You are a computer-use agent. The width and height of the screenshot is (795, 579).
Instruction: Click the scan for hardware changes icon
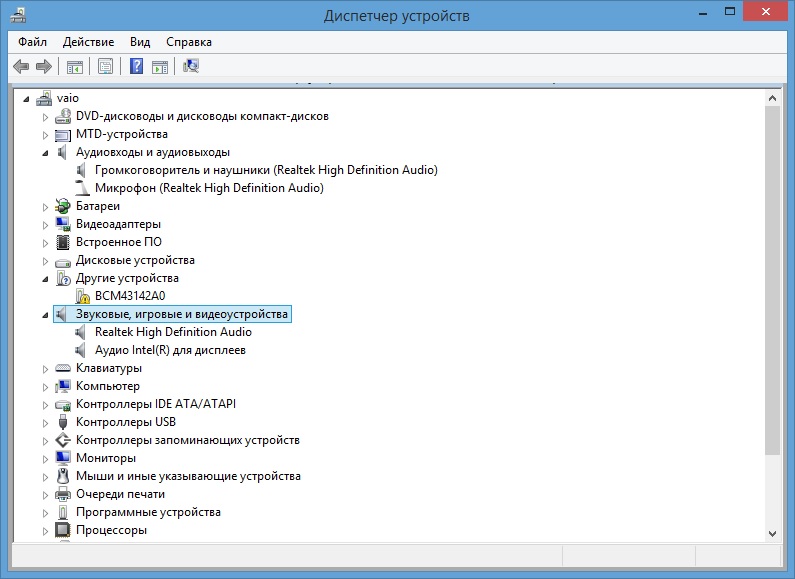[x=191, y=67]
